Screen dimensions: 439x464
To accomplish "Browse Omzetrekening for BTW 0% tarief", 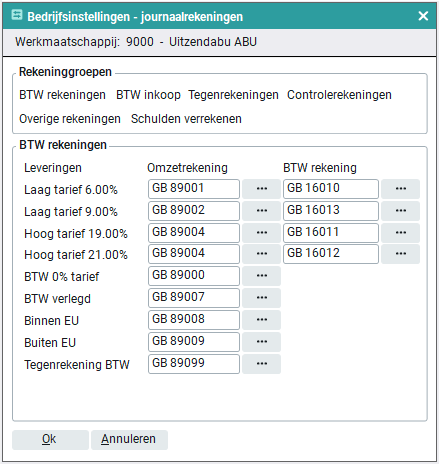I will point(262,276).
